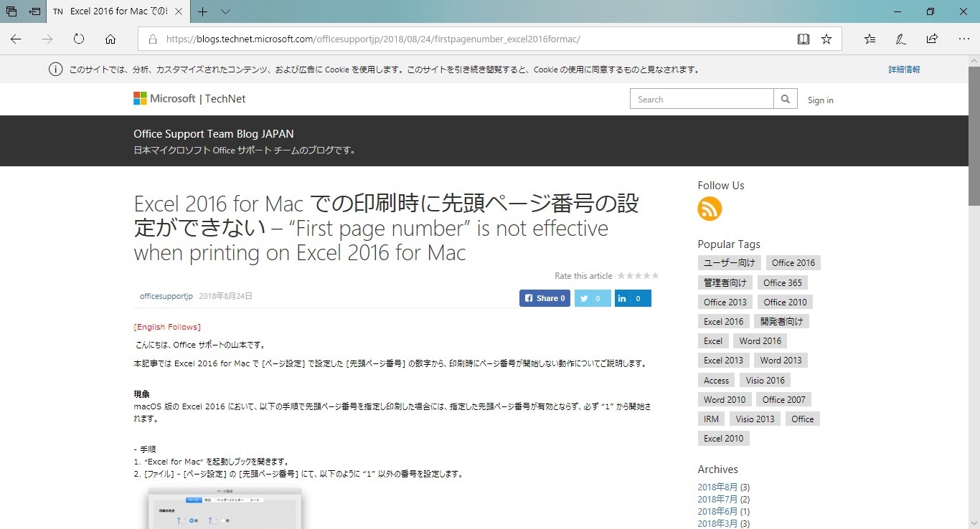This screenshot has width=980, height=529.
Task: Open the page setup screenshot thumbnail
Action: click(225, 507)
